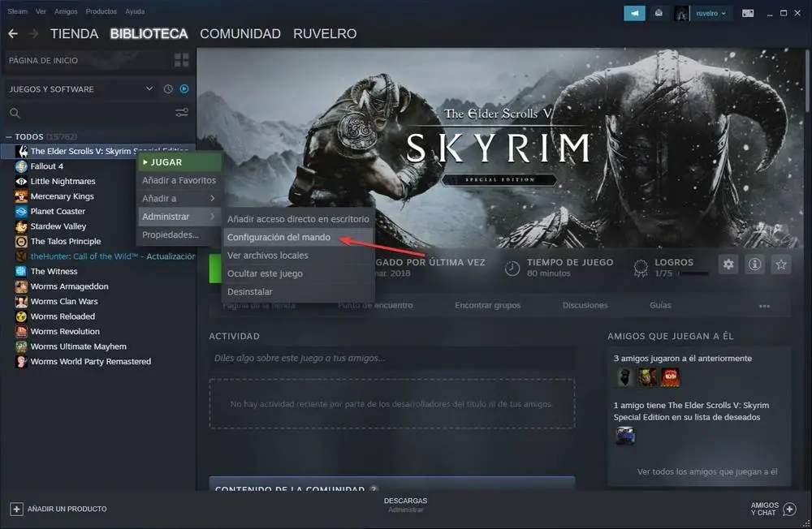Viewport: 812px width, 529px height.
Task: Select Mercenary Kings in the library
Action: pos(63,196)
